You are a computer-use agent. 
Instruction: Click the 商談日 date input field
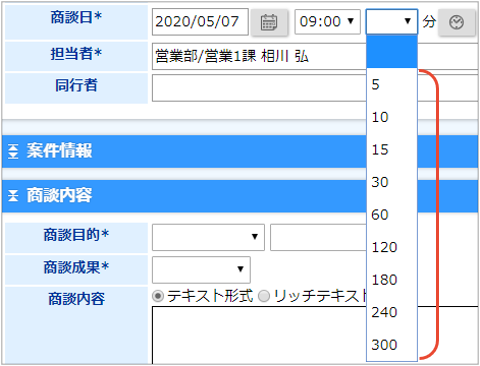click(200, 22)
